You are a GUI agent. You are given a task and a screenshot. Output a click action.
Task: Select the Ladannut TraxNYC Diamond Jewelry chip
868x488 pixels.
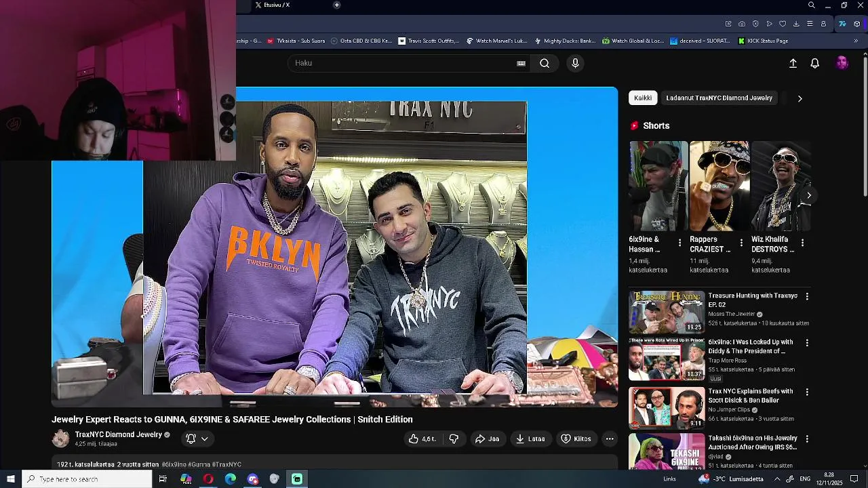[719, 98]
